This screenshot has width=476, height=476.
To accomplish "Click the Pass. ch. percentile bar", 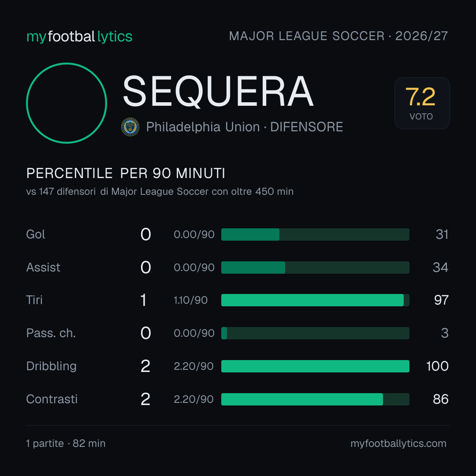I will pyautogui.click(x=315, y=333).
